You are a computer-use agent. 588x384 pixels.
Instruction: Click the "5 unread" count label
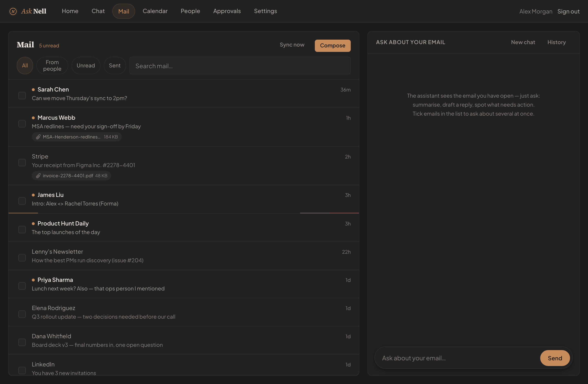click(49, 46)
